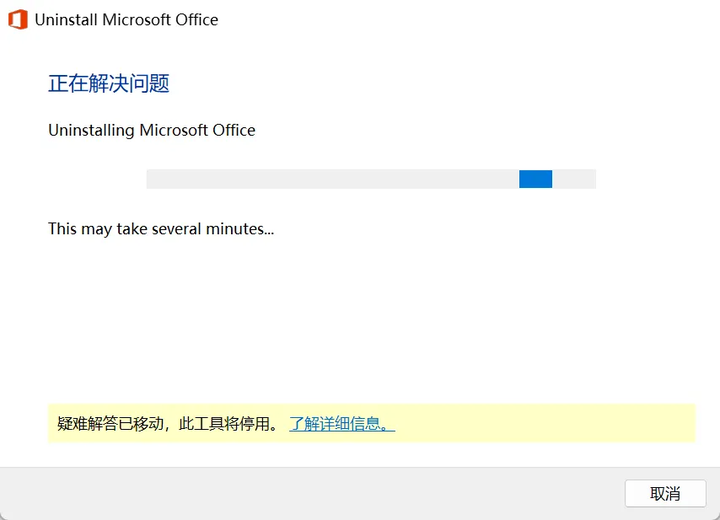This screenshot has height=520, width=720.
Task: Click the word "Office" in the window title
Action: pyautogui.click(x=194, y=20)
